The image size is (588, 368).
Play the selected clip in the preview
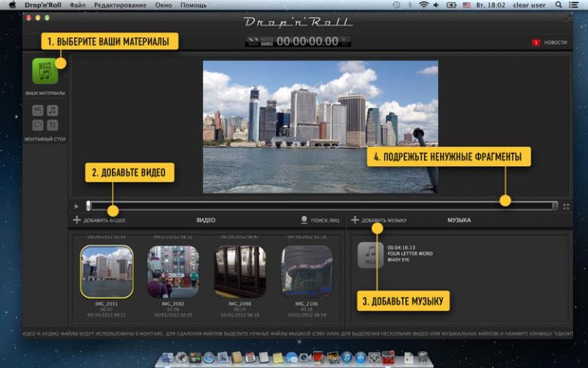tap(77, 206)
